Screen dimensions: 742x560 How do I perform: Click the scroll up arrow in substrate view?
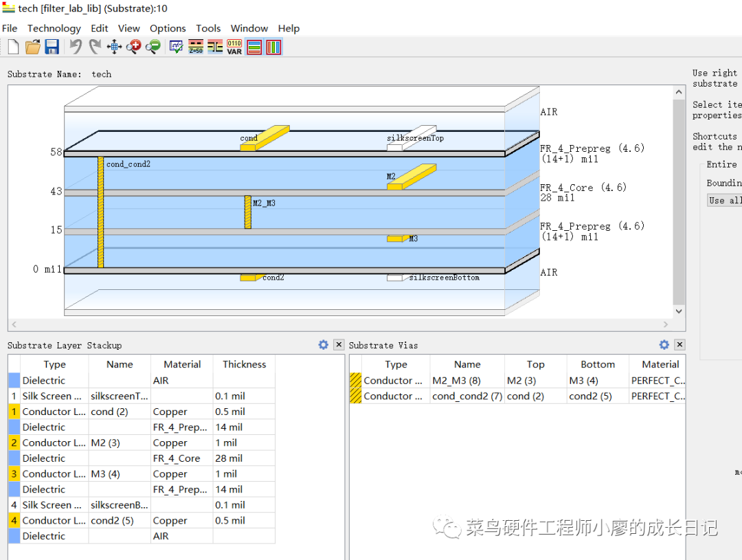pos(679,92)
